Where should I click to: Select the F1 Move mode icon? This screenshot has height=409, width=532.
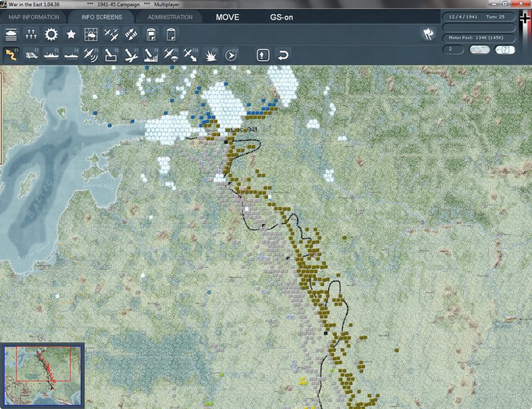click(11, 55)
